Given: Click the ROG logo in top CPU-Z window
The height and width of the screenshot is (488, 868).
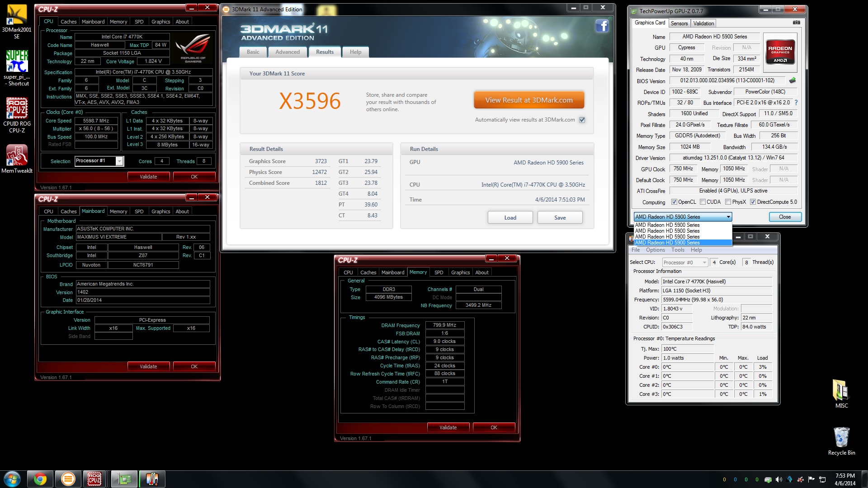Looking at the screenshot, I should coord(193,48).
